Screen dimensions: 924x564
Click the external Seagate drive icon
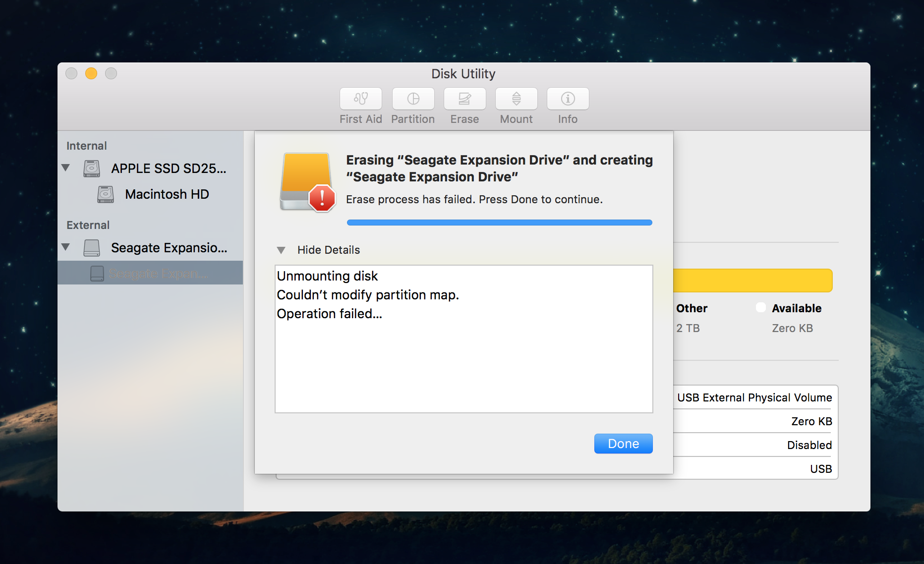(92, 248)
